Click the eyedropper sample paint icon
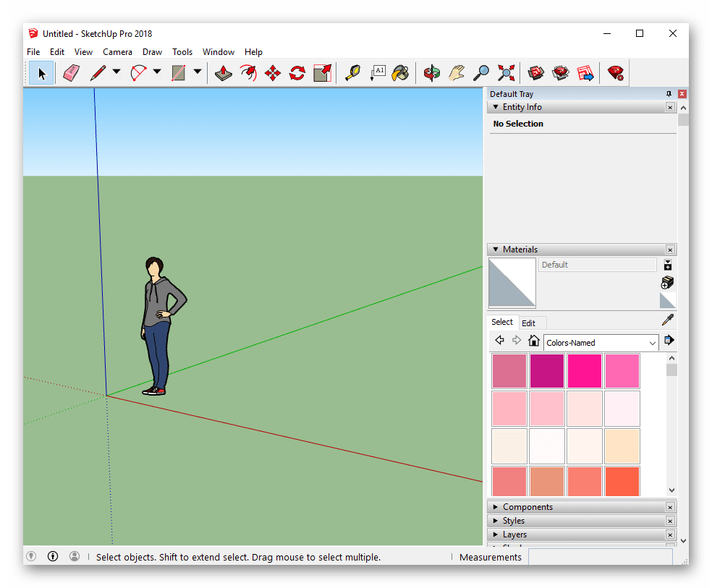Image resolution: width=712 pixels, height=588 pixels. pyautogui.click(x=667, y=320)
